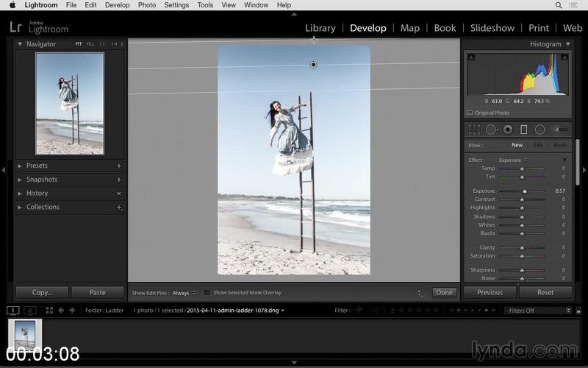Select the Radial Filter tool
The width and height of the screenshot is (588, 368).
click(539, 130)
